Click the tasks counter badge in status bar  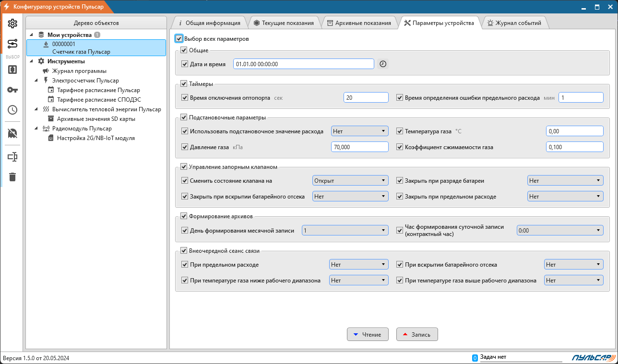[x=475, y=358]
